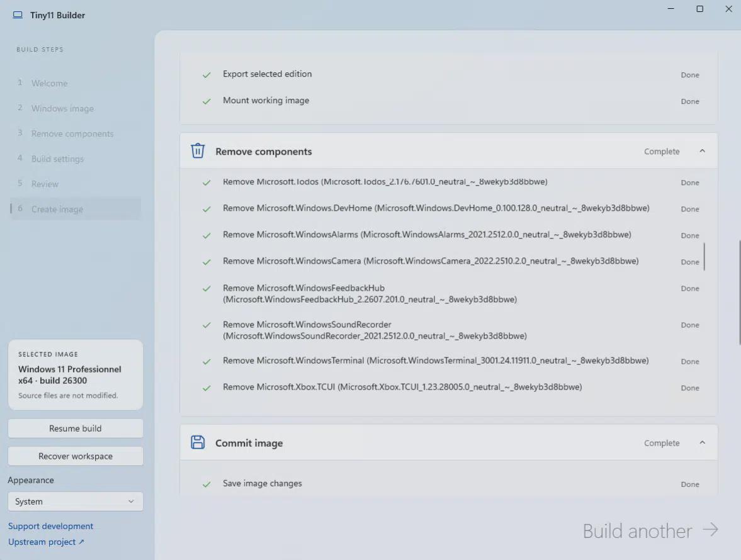
Task: Collapse the Remove components section chevron
Action: pyautogui.click(x=702, y=151)
